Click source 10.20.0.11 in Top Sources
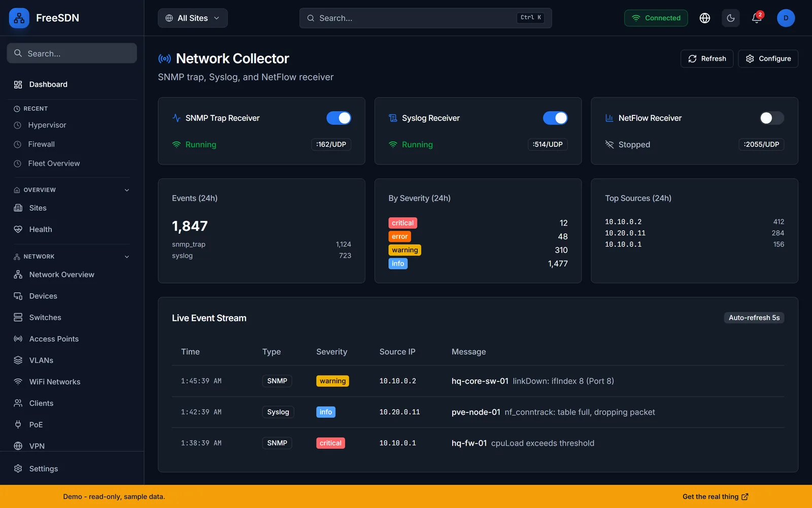 coord(625,233)
